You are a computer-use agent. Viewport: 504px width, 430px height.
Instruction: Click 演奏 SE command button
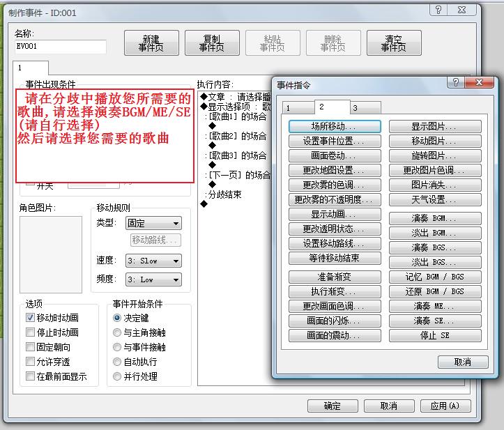click(x=435, y=321)
